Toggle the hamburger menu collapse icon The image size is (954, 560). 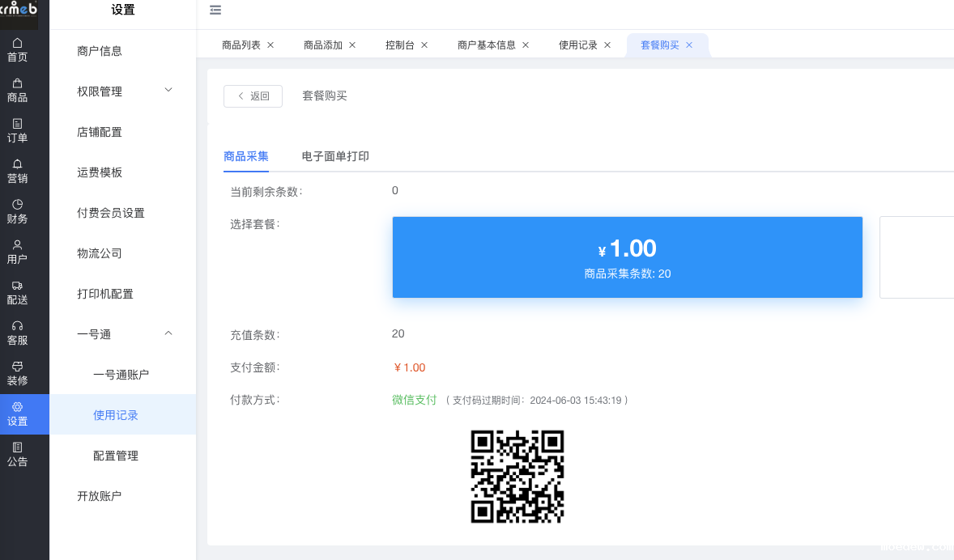215,11
